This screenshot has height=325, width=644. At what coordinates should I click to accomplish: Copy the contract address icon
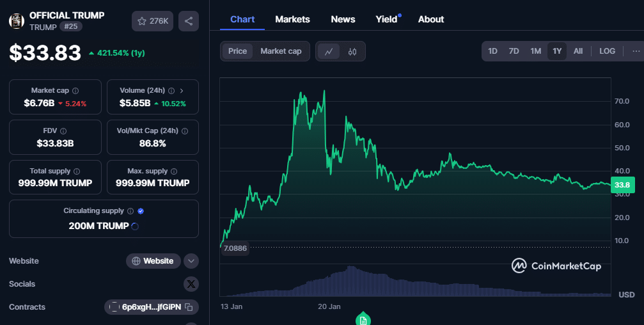pos(189,307)
